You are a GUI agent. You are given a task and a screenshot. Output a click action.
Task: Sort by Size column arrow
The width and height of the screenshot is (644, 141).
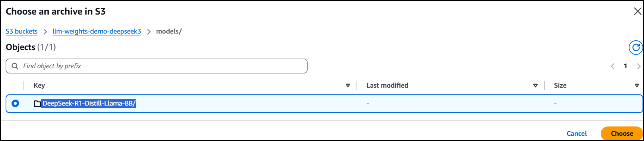tap(637, 85)
